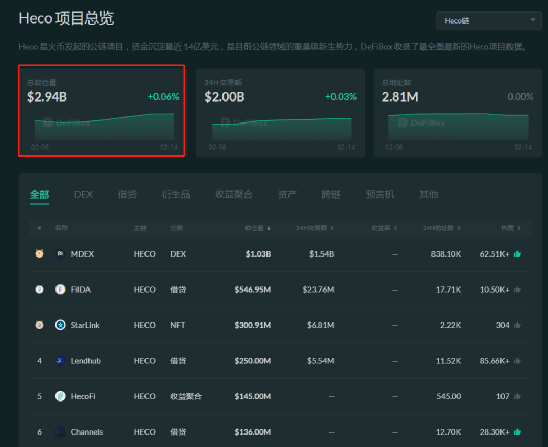Click StarLink category NFT cell
548x447 pixels.
pyautogui.click(x=178, y=325)
